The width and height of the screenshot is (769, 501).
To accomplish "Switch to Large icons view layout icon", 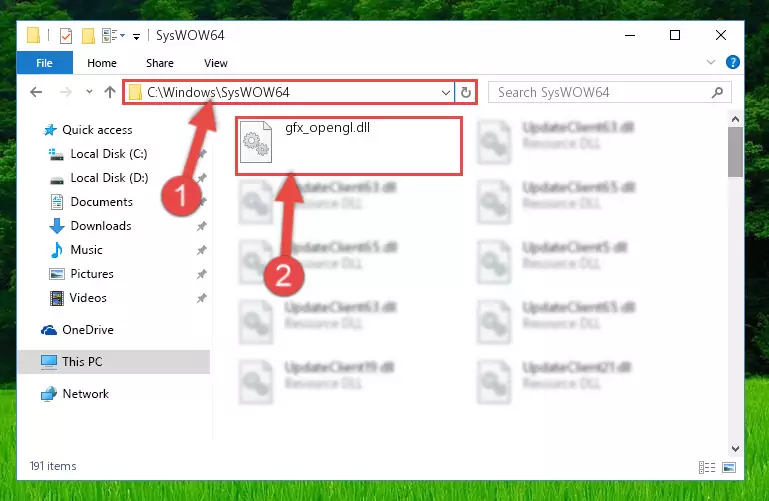I will 729,467.
